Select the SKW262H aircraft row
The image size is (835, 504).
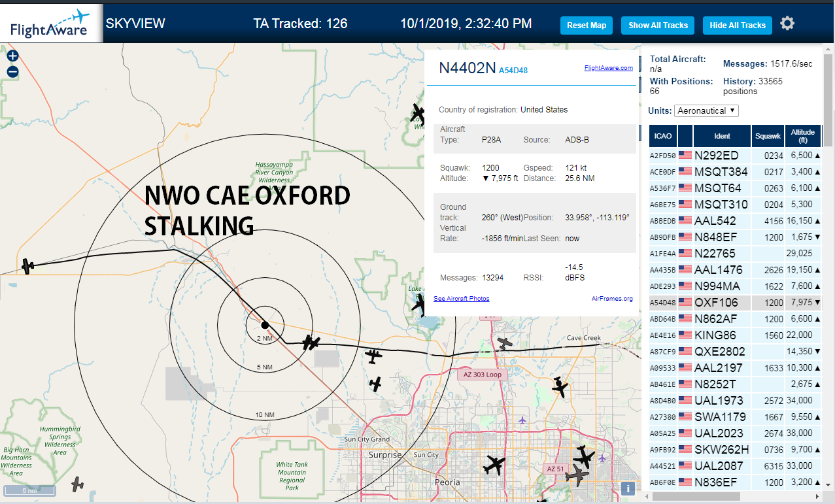point(735,450)
